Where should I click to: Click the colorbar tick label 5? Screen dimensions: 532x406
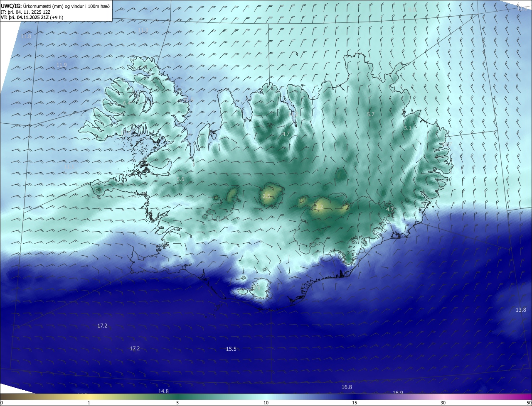tap(177, 403)
